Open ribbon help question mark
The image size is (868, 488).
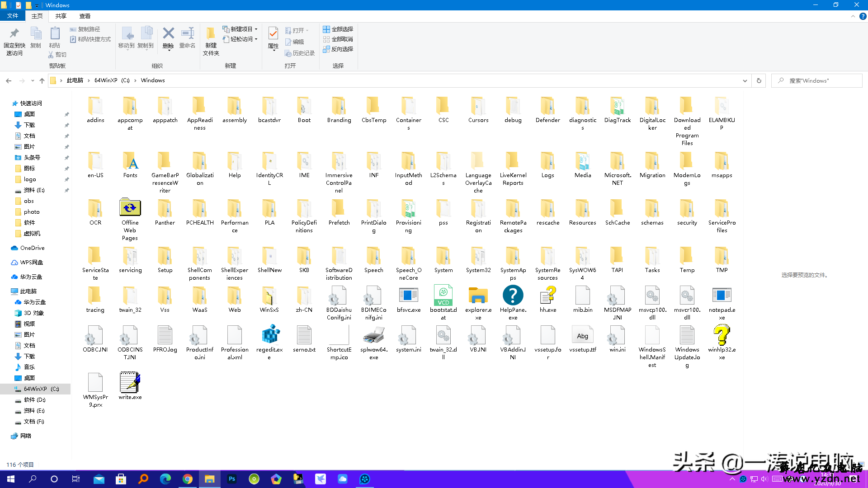click(863, 16)
